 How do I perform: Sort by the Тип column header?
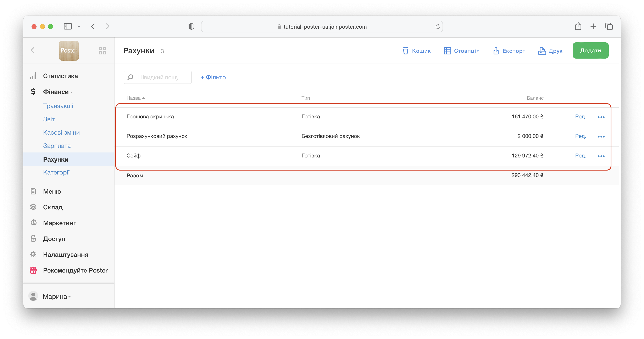[305, 98]
